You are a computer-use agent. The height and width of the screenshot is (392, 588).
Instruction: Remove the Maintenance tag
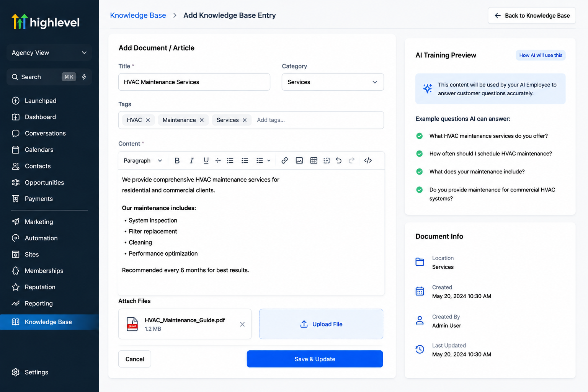(x=202, y=120)
